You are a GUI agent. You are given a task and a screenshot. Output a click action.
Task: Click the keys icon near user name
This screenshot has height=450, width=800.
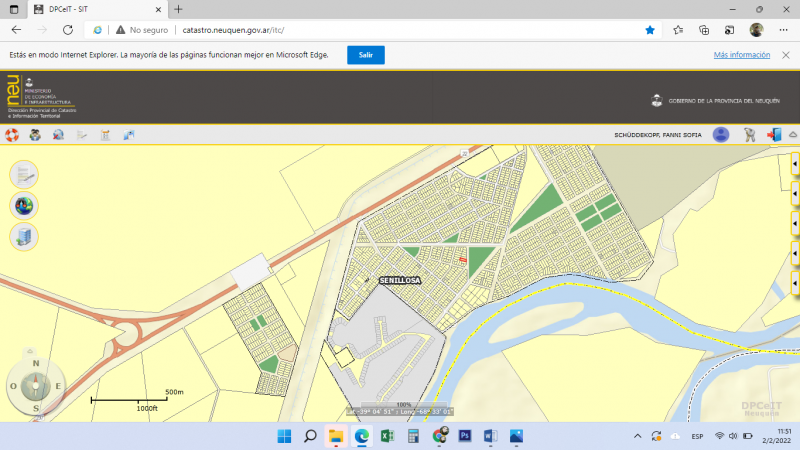coord(749,135)
